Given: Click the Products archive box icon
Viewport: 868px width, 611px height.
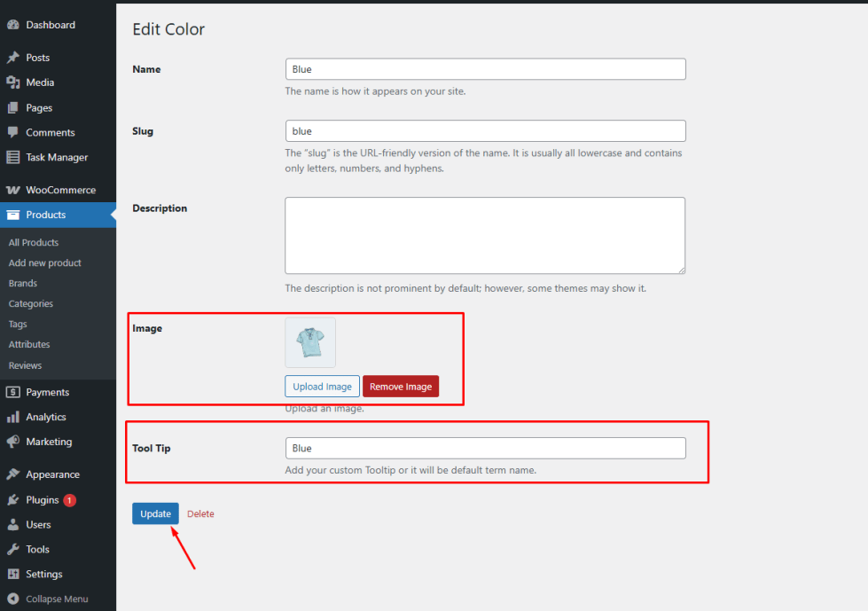Looking at the screenshot, I should point(13,215).
